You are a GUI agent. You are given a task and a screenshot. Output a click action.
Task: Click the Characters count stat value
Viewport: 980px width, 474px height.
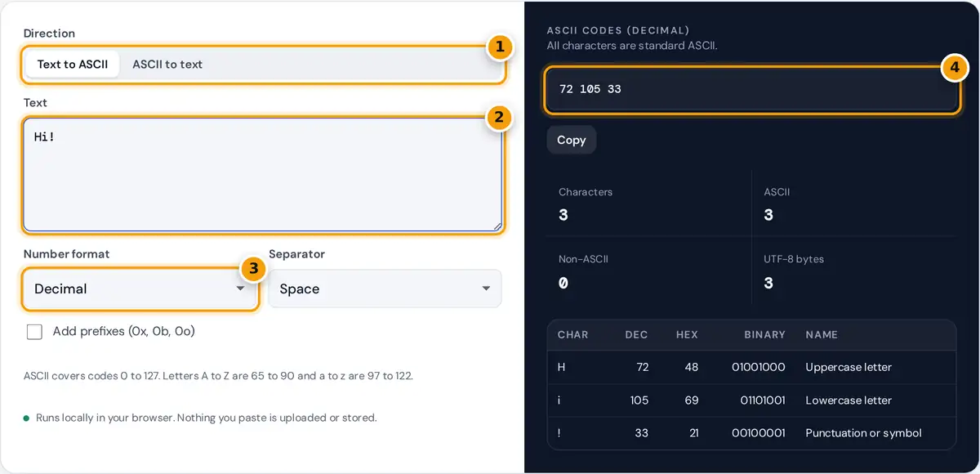563,216
